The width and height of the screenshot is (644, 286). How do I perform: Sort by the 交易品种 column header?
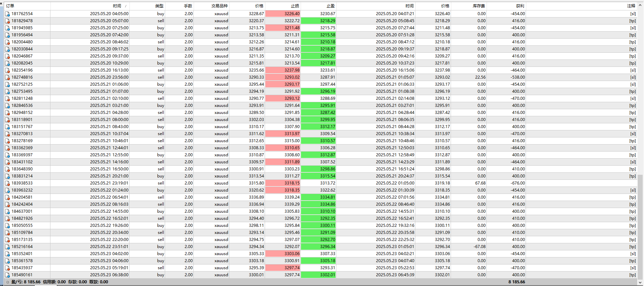(212, 6)
